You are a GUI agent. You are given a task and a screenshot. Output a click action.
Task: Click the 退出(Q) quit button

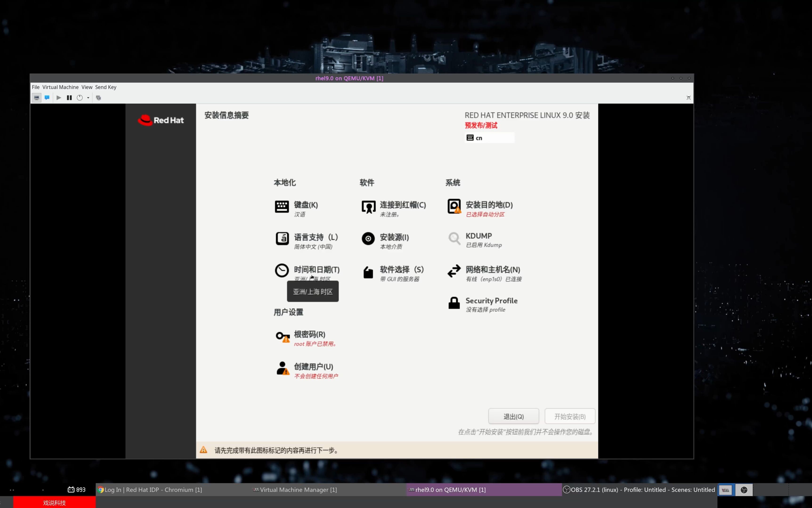tap(513, 416)
